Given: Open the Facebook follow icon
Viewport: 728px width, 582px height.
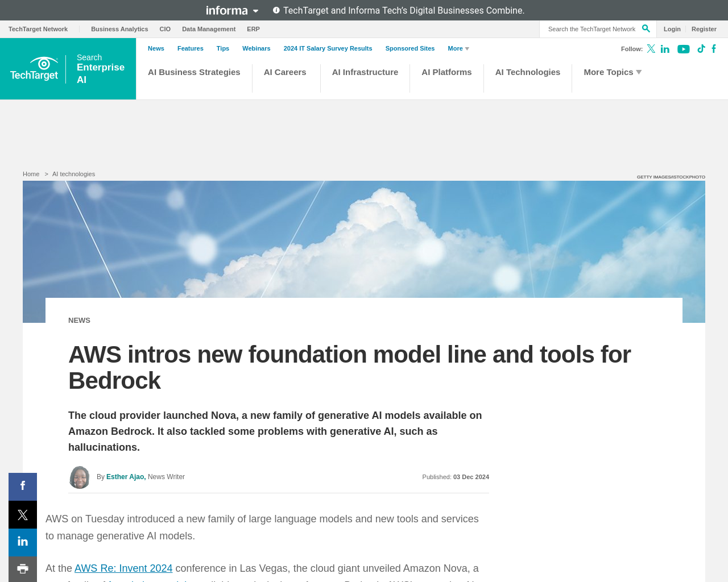Looking at the screenshot, I should pos(714,49).
